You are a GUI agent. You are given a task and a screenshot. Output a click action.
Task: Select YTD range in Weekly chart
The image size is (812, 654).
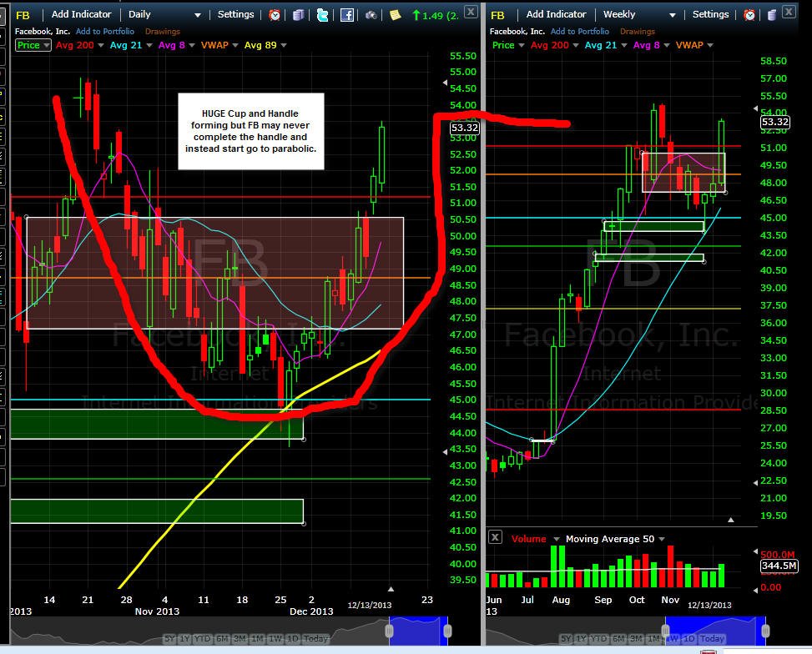point(598,638)
